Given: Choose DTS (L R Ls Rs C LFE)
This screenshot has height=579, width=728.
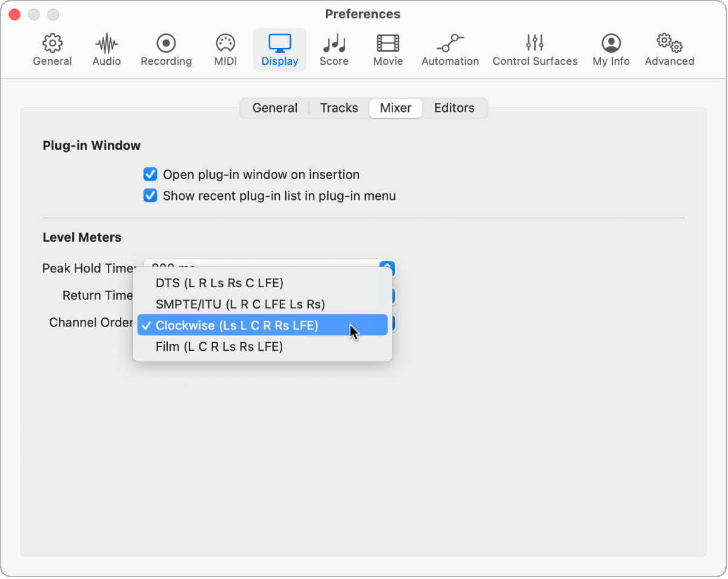Looking at the screenshot, I should (262, 283).
